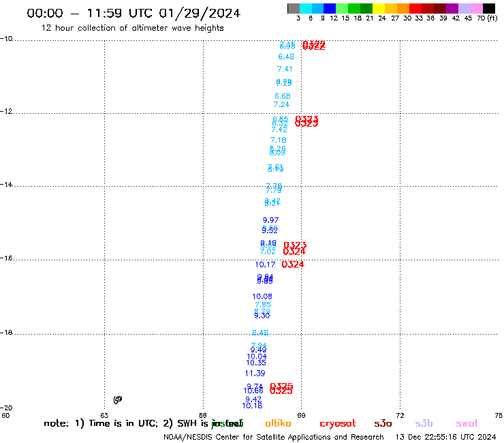Click the 'cryosat' satellite legend label

pos(338,424)
